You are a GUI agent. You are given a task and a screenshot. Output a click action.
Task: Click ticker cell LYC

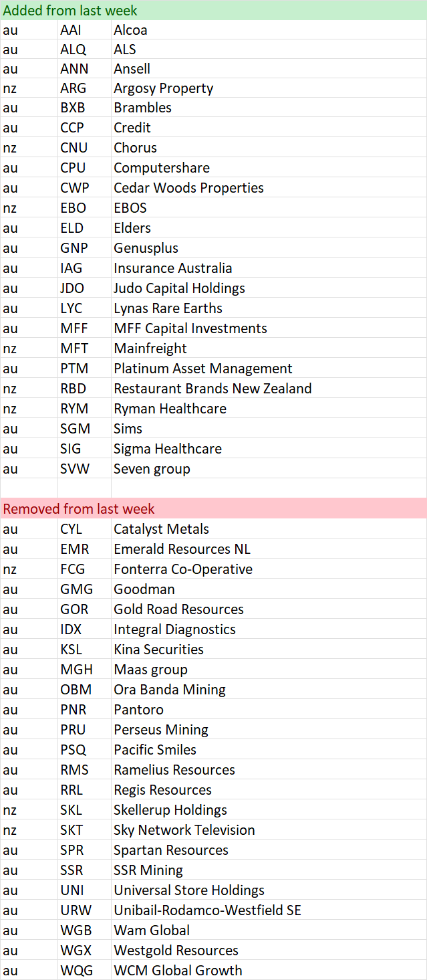(x=84, y=308)
